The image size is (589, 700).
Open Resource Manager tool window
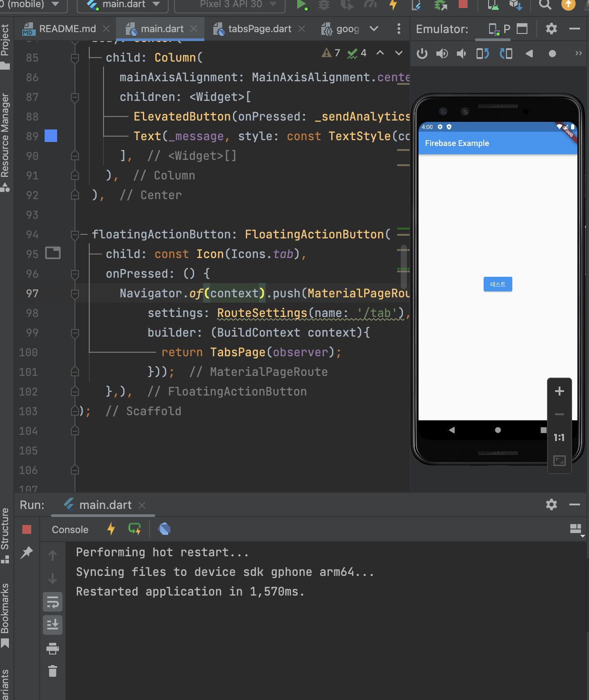tap(5, 142)
